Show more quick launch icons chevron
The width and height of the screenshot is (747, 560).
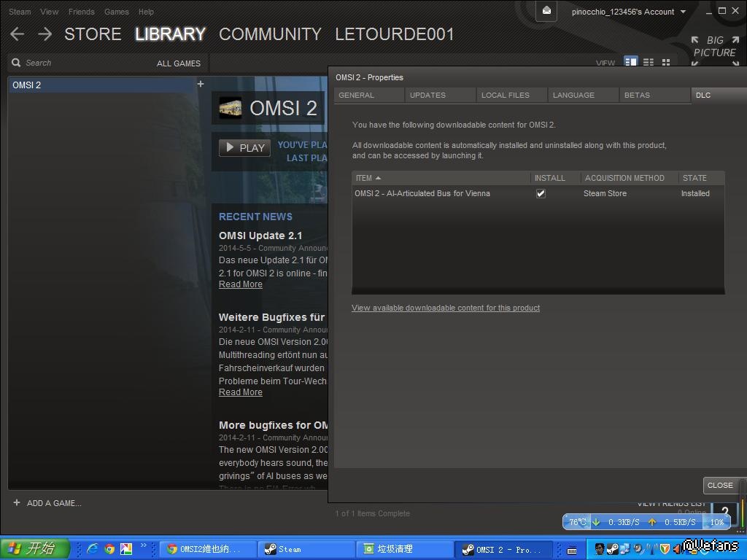pyautogui.click(x=144, y=545)
